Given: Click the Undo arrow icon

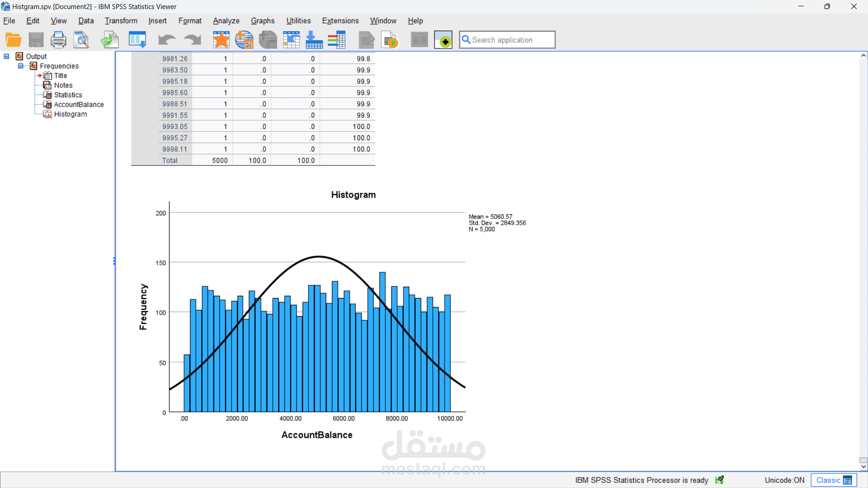Looking at the screenshot, I should 166,40.
